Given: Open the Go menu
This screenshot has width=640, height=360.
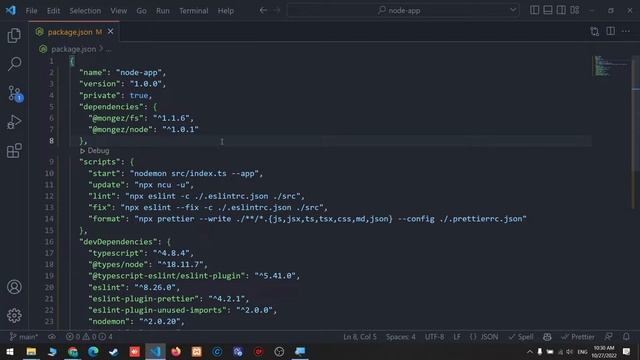Looking at the screenshot, I should (141, 11).
